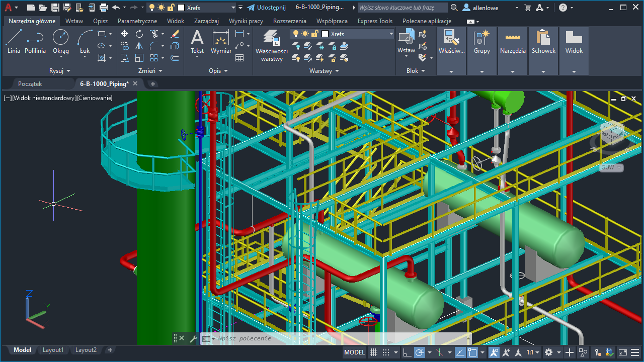Open the Widok view panel button
The width and height of the screenshot is (644, 362).
point(574,51)
